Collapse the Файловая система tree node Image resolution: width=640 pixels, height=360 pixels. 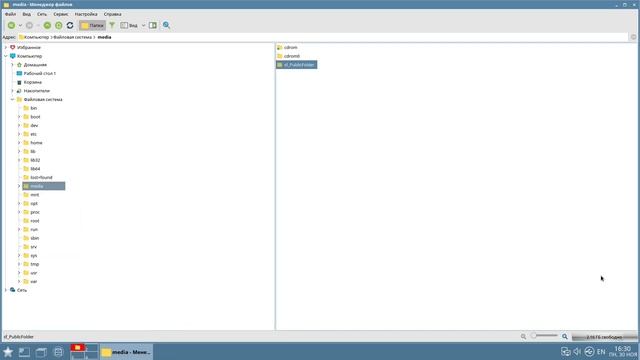tap(12, 100)
